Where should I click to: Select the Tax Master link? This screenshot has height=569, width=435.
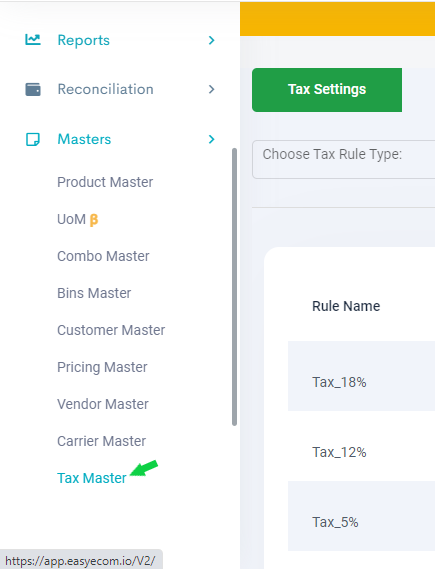tap(92, 478)
